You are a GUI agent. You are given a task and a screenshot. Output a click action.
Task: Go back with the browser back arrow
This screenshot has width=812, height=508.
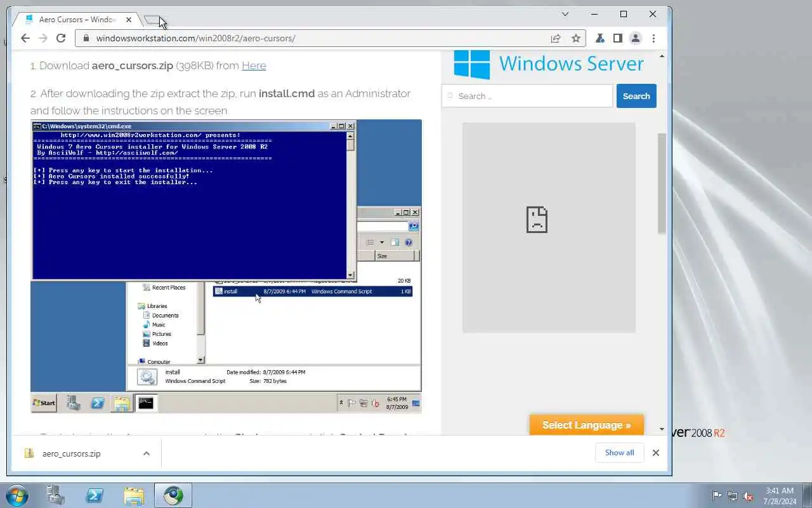[25, 38]
